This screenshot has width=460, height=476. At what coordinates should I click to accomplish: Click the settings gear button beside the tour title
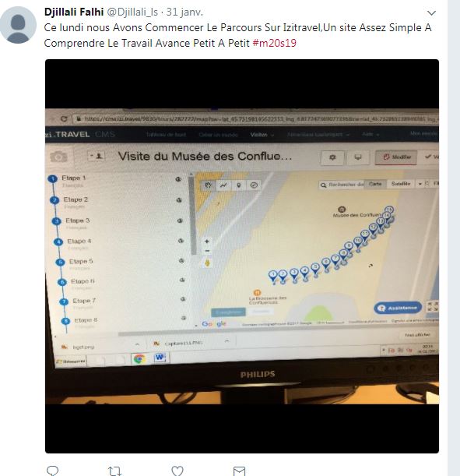coord(332,157)
